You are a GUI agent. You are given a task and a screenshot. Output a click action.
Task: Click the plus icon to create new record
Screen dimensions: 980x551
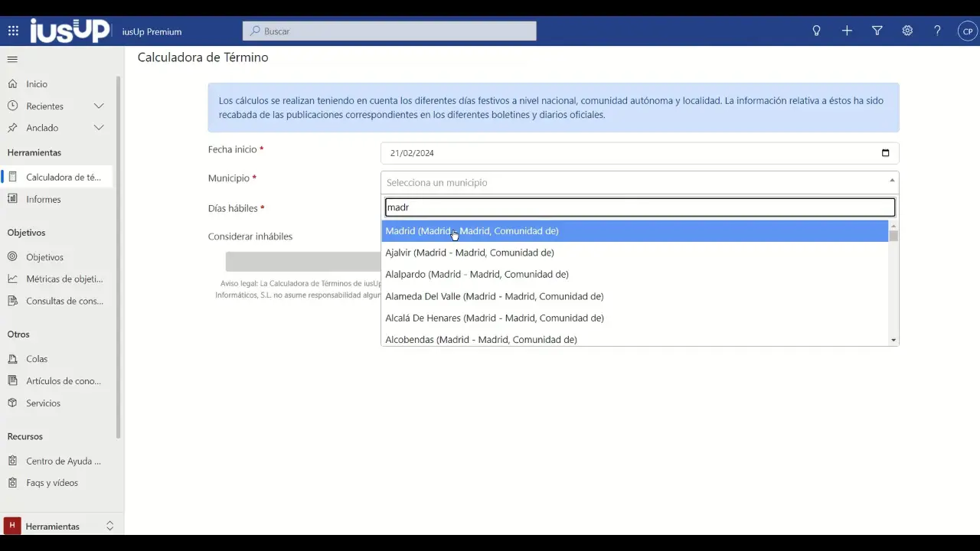pyautogui.click(x=847, y=31)
